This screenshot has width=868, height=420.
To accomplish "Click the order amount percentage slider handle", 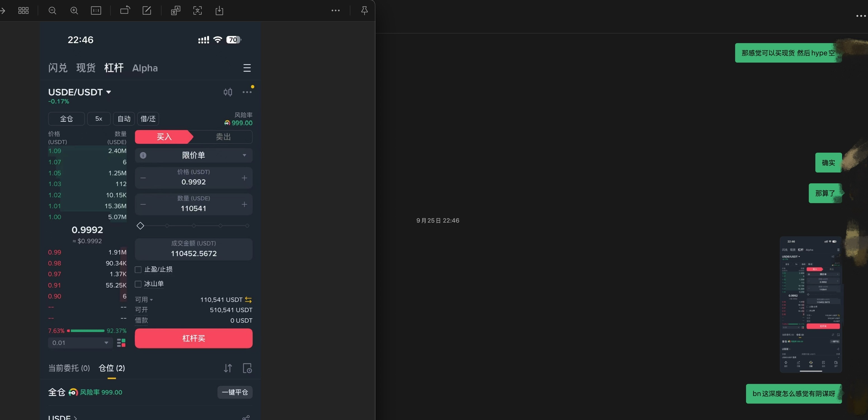I will 140,226.
